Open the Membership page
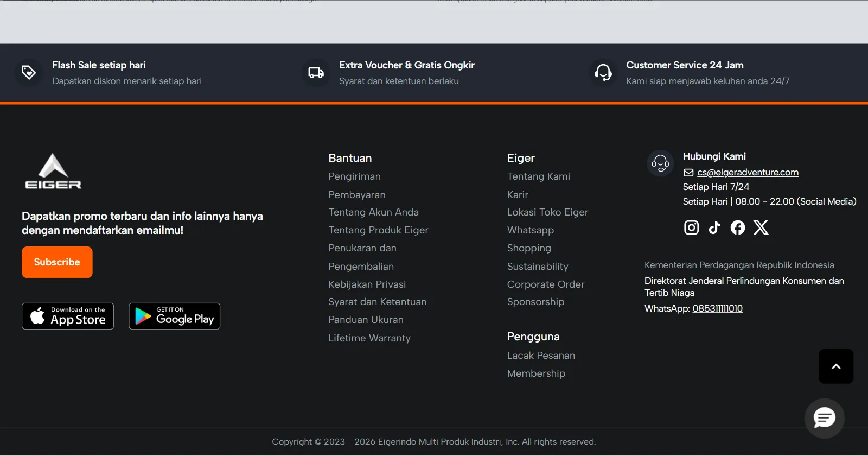Image resolution: width=868 pixels, height=456 pixels. 536,373
